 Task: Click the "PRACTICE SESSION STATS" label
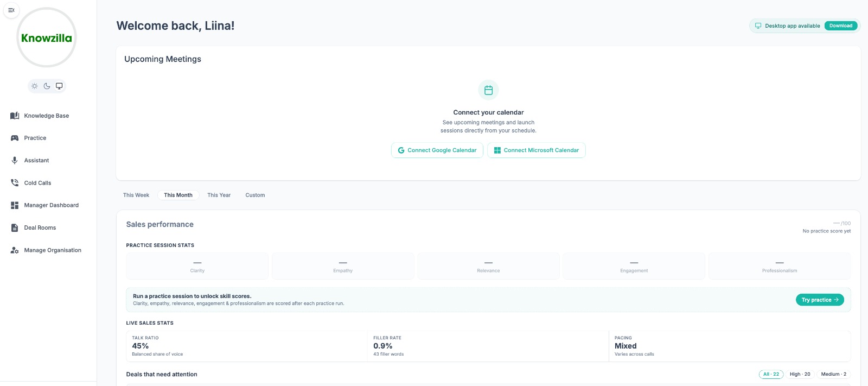(x=160, y=245)
